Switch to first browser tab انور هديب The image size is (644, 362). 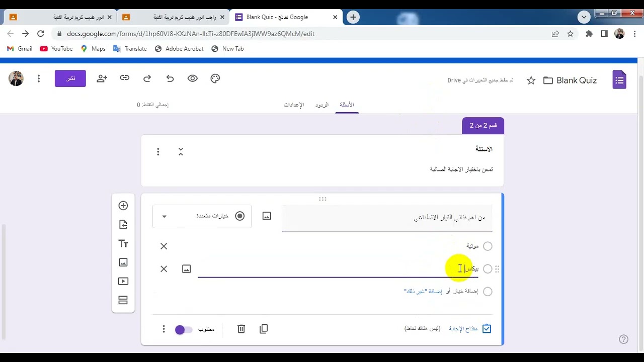(x=60, y=17)
